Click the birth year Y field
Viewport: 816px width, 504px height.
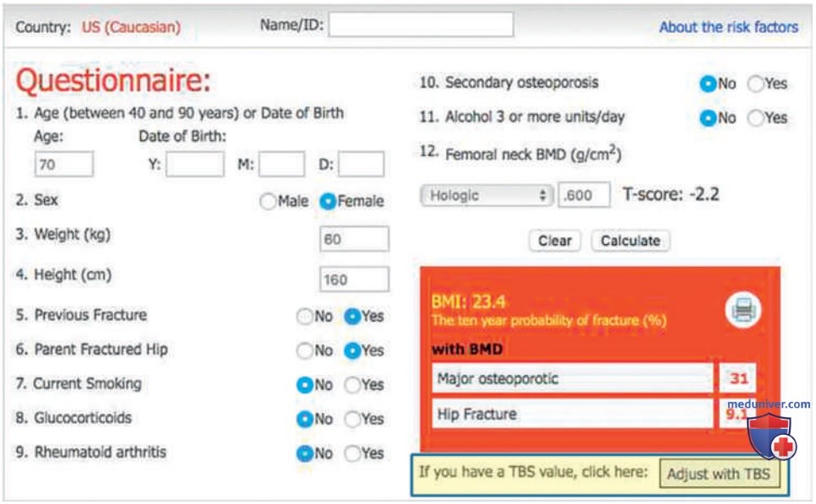195,165
